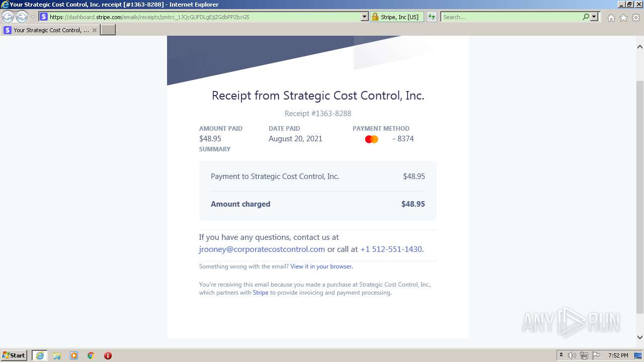Click the Internet Explorer taskbar icon

(40, 355)
